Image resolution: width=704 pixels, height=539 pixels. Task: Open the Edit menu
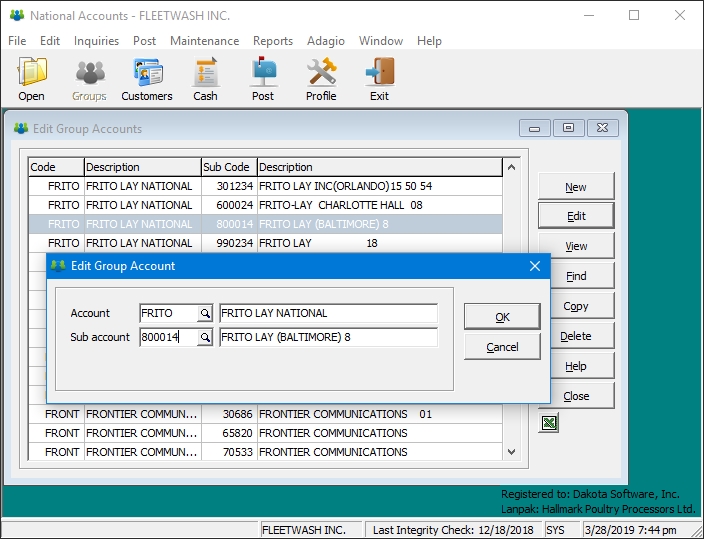[x=50, y=41]
